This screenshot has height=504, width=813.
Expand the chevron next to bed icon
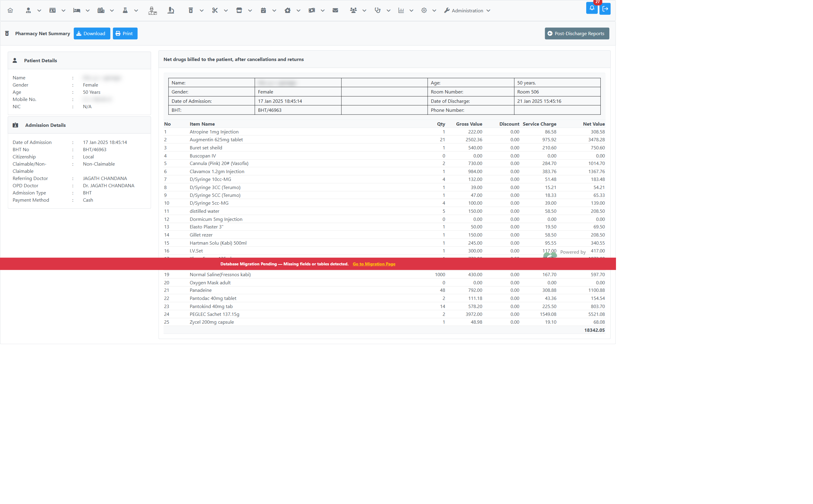88,10
